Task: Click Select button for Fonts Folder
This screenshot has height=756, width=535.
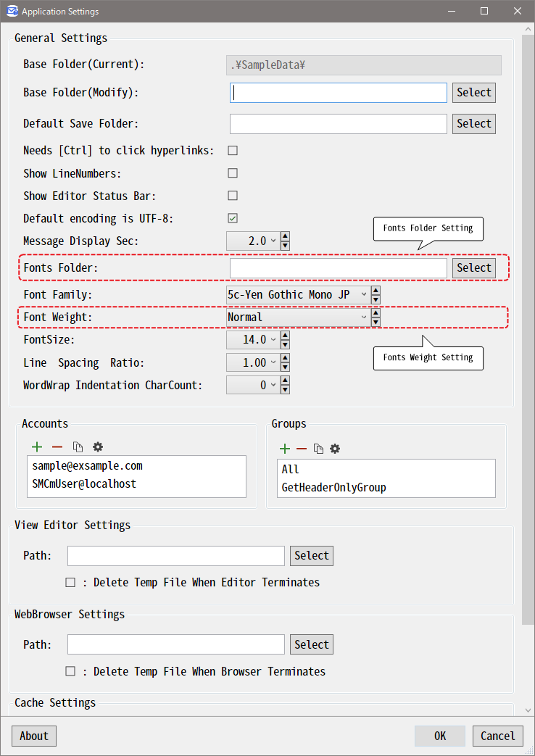Action: pos(473,267)
